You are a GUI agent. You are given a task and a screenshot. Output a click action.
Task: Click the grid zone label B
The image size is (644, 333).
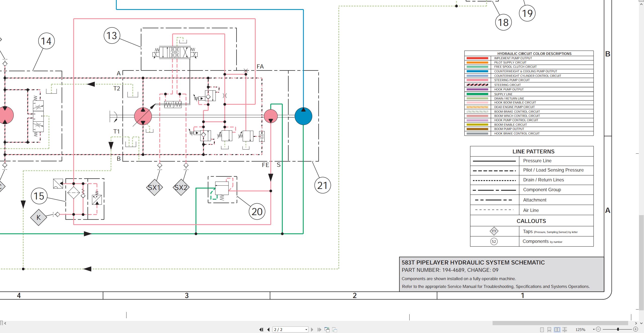pyautogui.click(x=608, y=54)
